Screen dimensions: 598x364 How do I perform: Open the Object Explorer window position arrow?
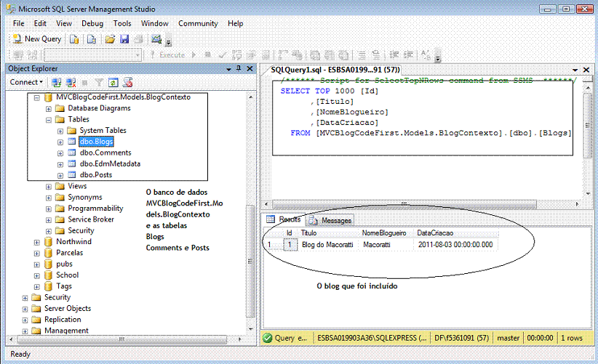229,69
